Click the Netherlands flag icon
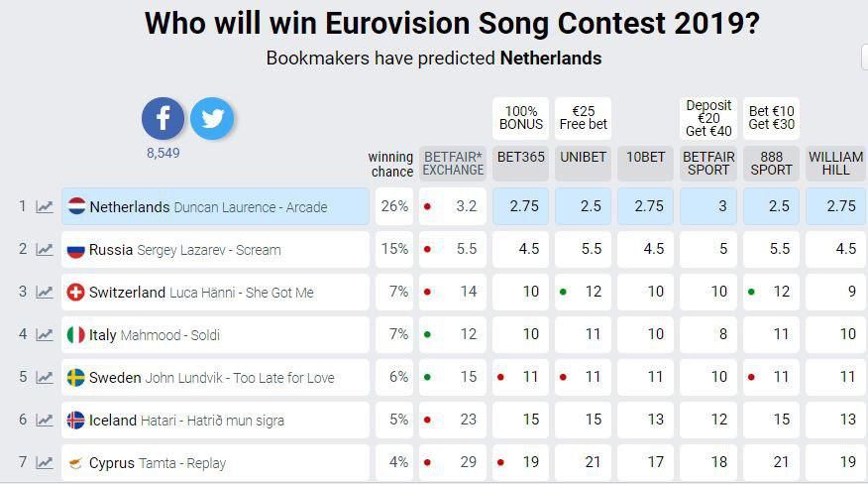Viewport: 868px width, 484px height. coord(76,207)
